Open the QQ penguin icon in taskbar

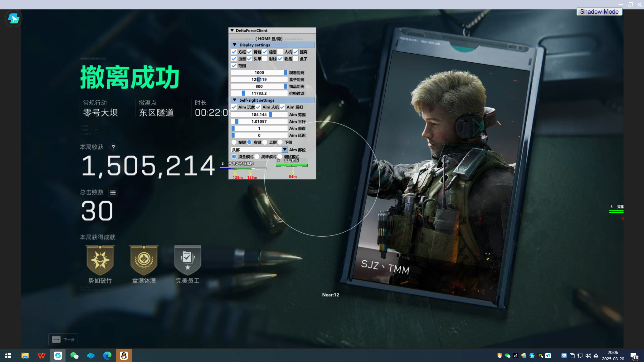point(124,356)
